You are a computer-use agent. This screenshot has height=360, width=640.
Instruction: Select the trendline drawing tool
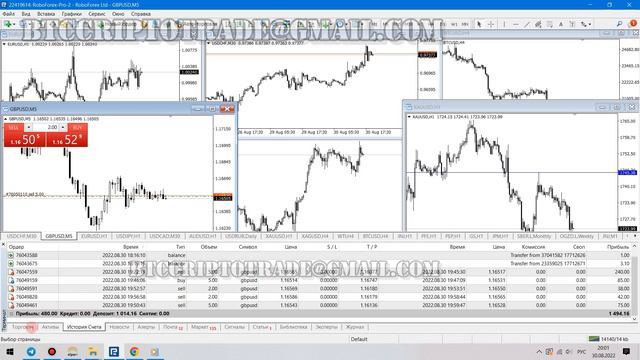(x=527, y=24)
